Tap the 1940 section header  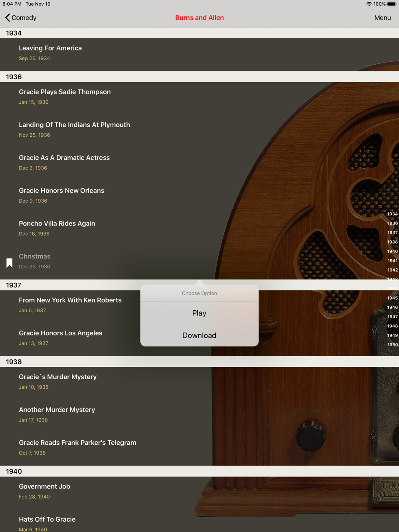point(199,471)
